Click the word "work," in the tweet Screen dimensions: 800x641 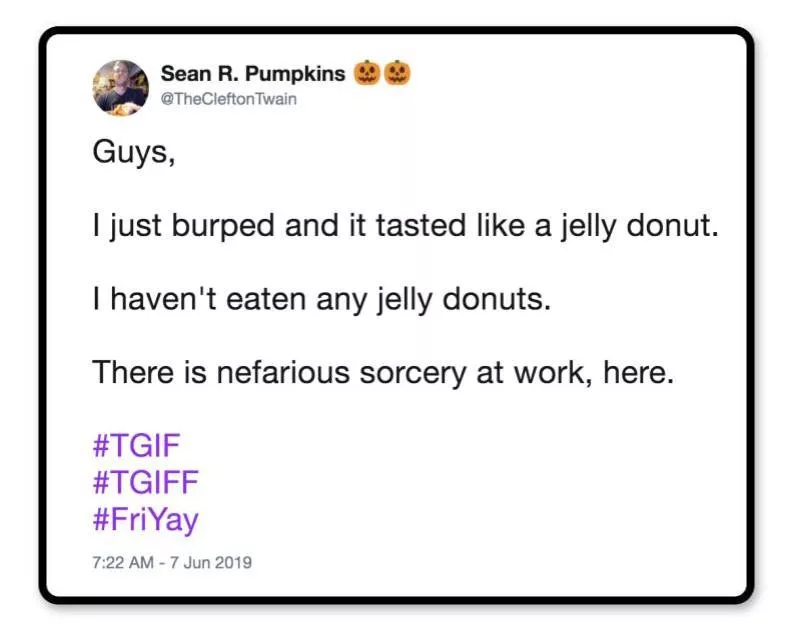click(x=555, y=372)
